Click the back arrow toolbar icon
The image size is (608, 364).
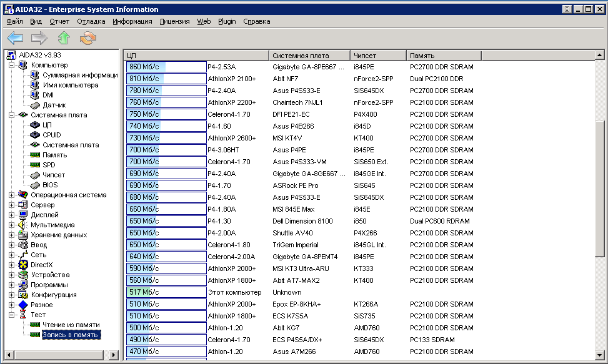click(15, 39)
